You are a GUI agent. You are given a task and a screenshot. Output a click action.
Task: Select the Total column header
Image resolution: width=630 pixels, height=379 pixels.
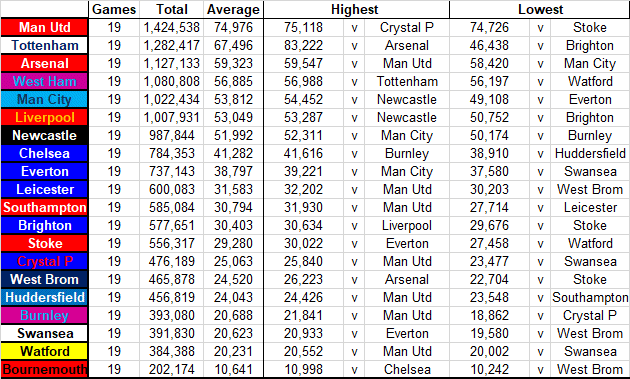(x=172, y=9)
